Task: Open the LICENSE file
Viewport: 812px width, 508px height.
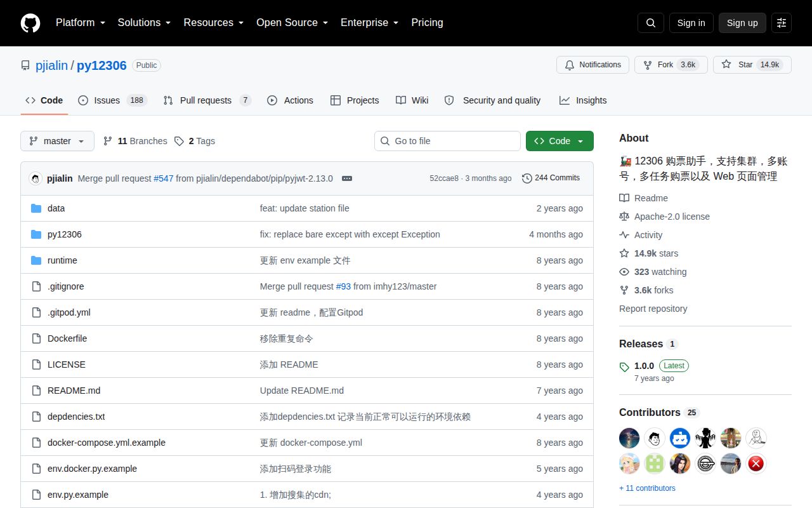Action: (x=67, y=364)
